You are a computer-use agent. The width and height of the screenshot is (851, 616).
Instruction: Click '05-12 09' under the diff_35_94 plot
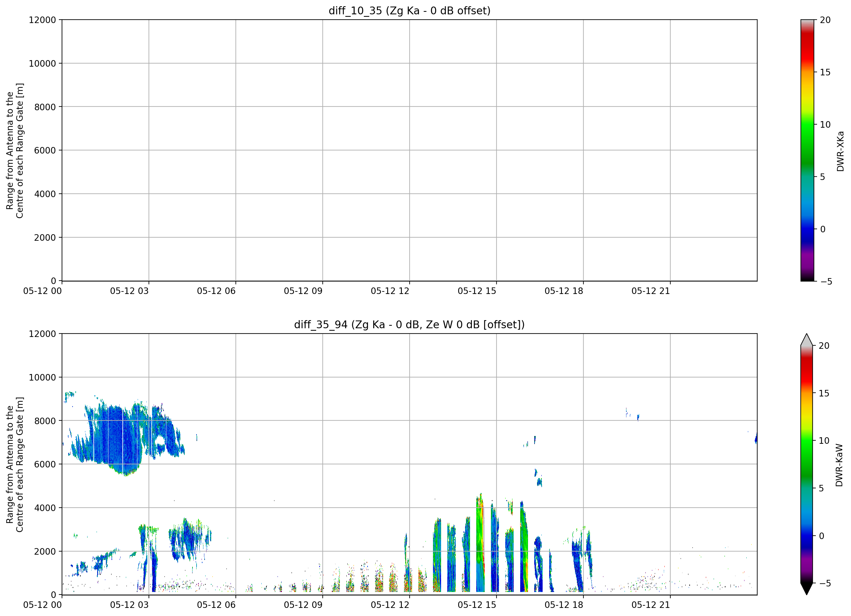point(303,605)
